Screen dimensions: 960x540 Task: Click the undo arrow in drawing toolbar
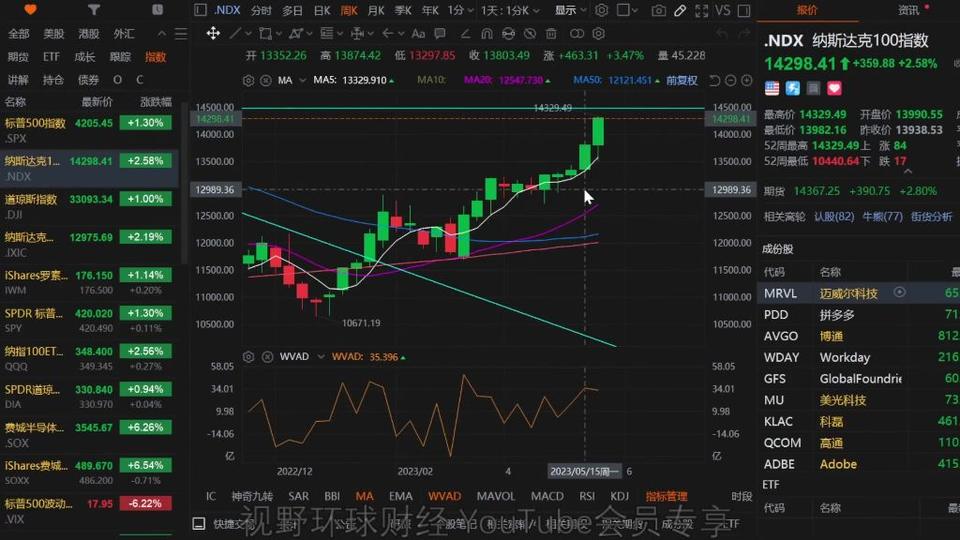722,34
